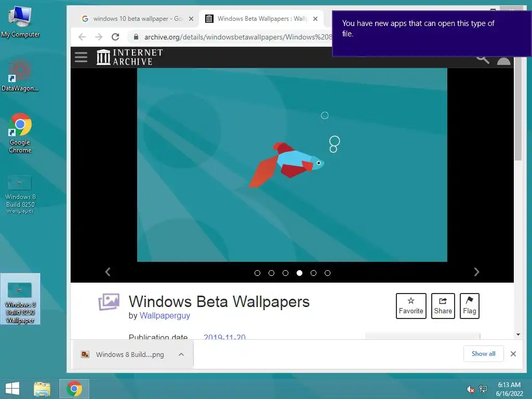Close the Google search tab
This screenshot has height=399, width=532.
pyautogui.click(x=191, y=19)
